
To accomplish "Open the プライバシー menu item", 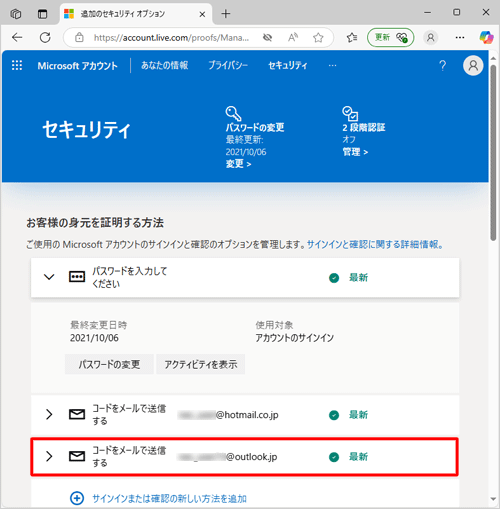I will click(x=228, y=65).
